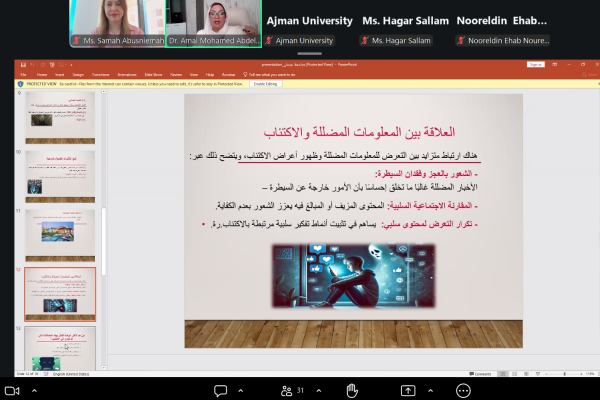
Task: Switch to the Animations ribbon tab
Action: coord(127,75)
